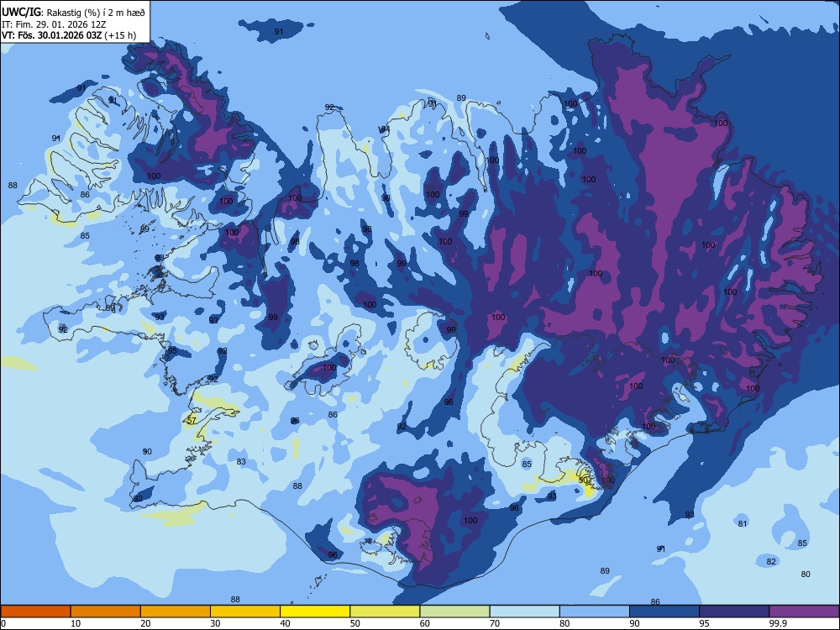Click the map humidity value '81'

pos(743,523)
